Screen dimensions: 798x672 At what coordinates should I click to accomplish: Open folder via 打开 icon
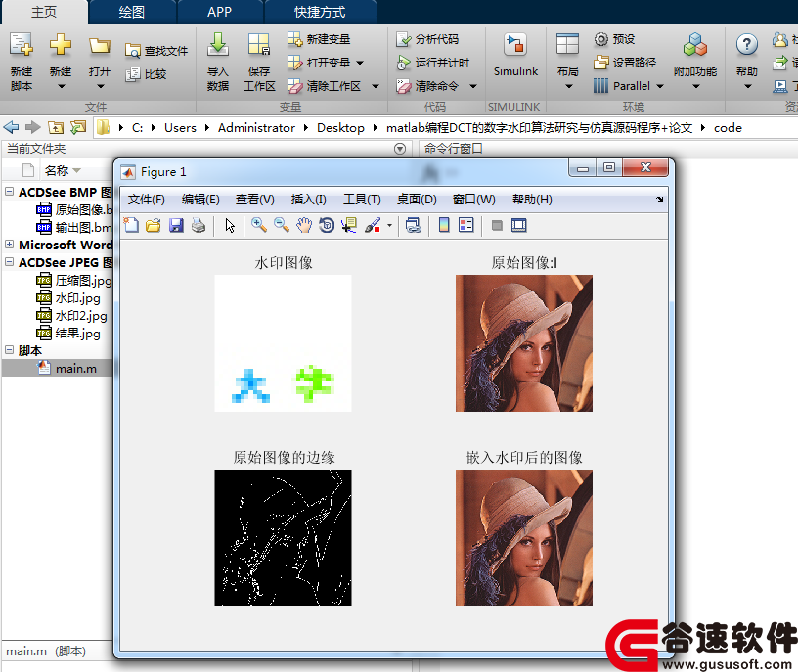(x=99, y=46)
